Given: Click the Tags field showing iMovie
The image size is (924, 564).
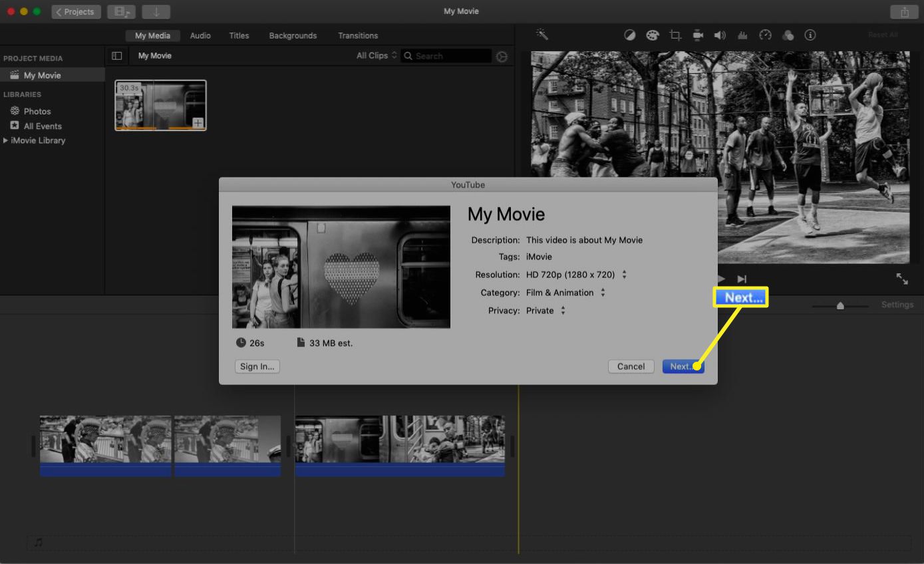Looking at the screenshot, I should [x=539, y=257].
